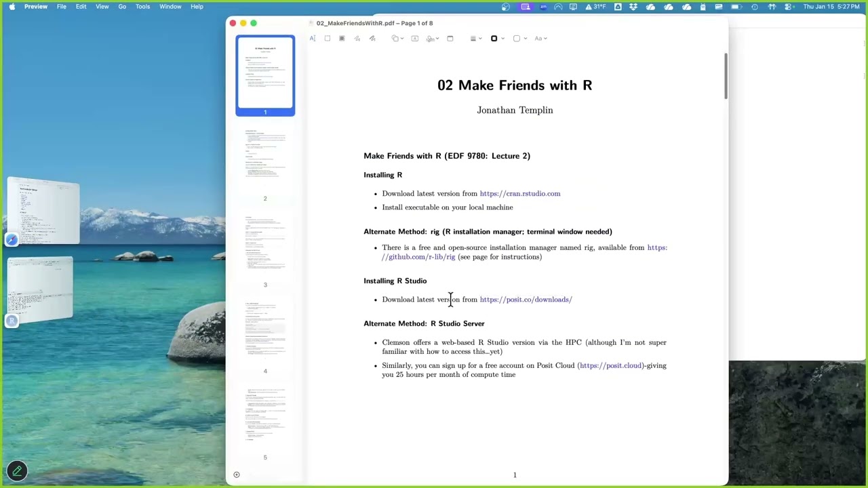Select page 4 thumbnail in sidebar

[x=265, y=331]
